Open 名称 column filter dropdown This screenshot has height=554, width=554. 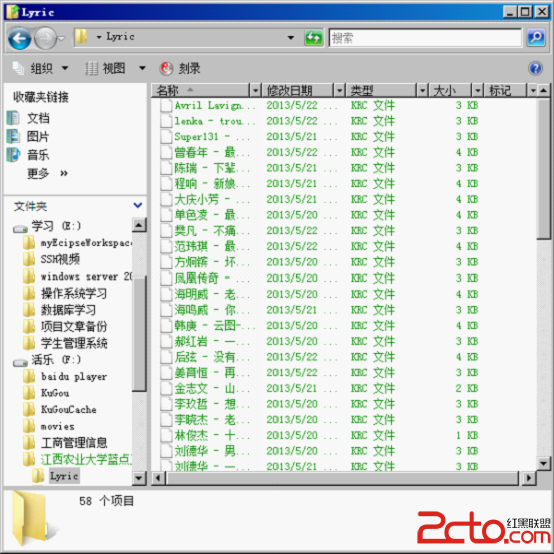point(255,91)
